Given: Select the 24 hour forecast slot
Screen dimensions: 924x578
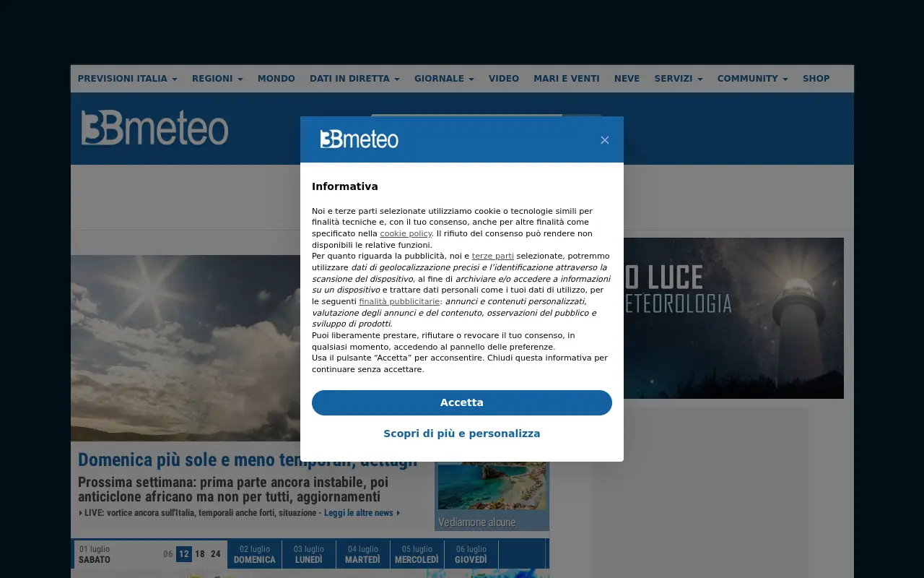Looking at the screenshot, I should (216, 554).
